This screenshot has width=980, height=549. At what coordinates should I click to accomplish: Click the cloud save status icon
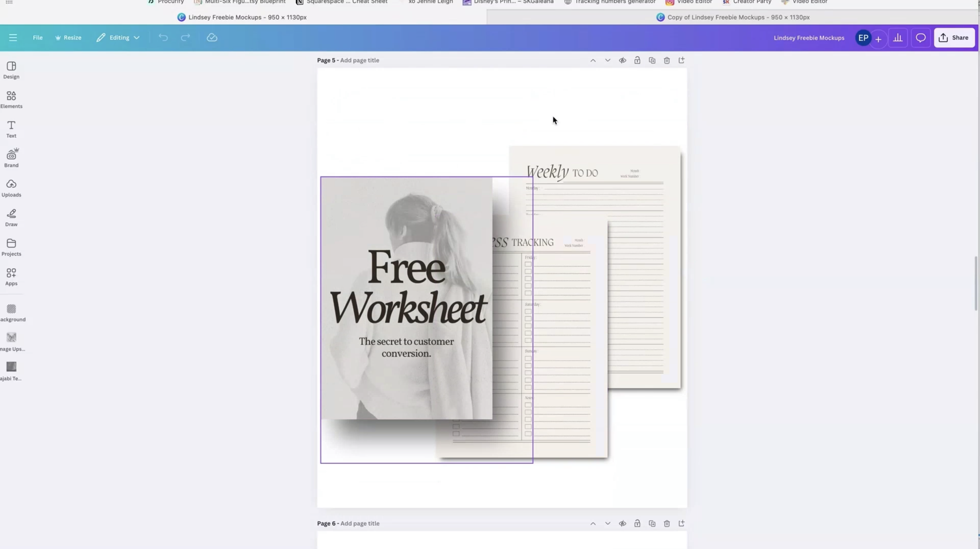212,38
